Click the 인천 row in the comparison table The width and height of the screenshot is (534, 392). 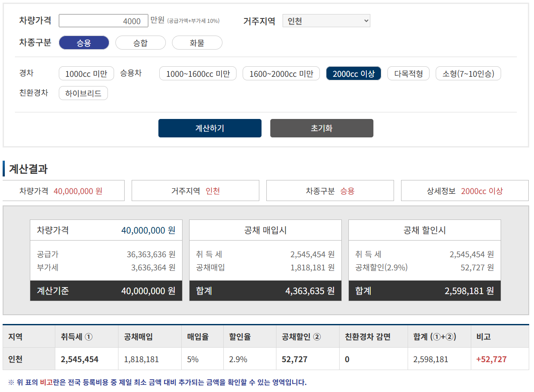pos(28,359)
